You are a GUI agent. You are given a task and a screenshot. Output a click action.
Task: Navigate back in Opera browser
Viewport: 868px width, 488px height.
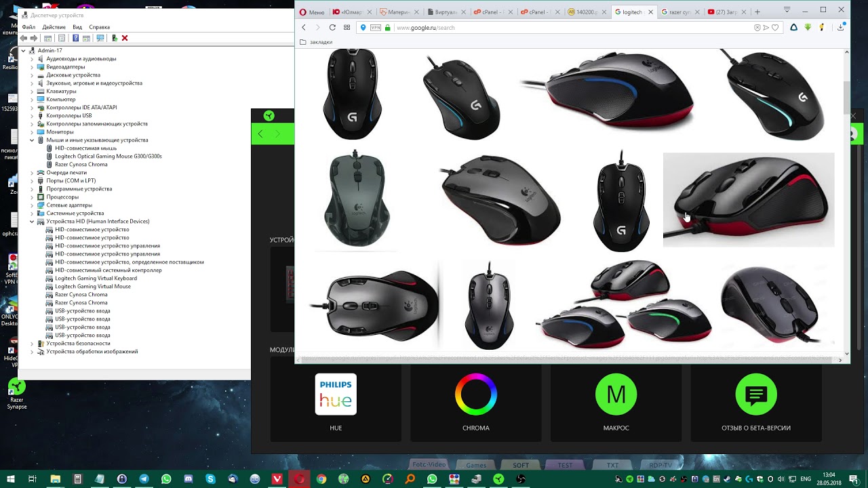point(304,27)
